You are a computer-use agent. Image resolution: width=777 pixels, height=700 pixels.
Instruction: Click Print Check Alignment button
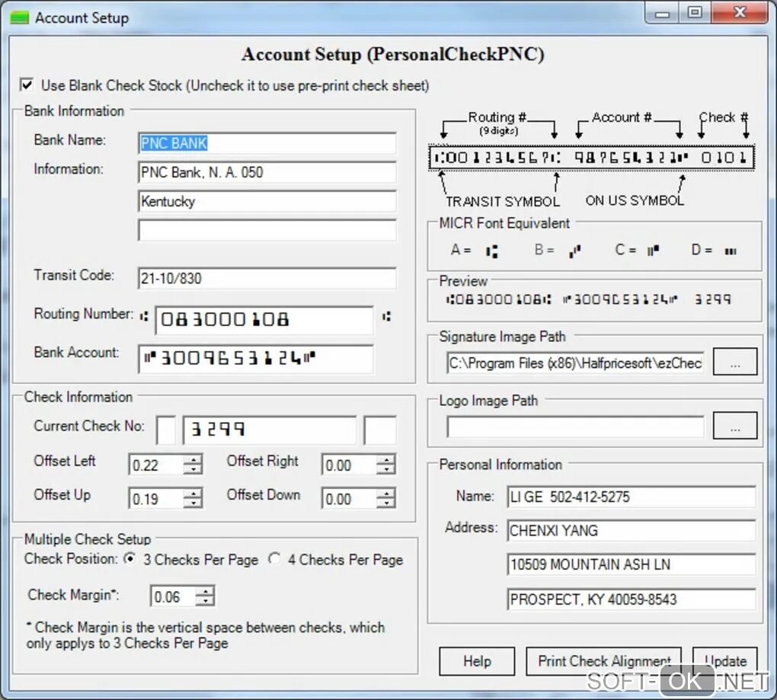coord(603,661)
